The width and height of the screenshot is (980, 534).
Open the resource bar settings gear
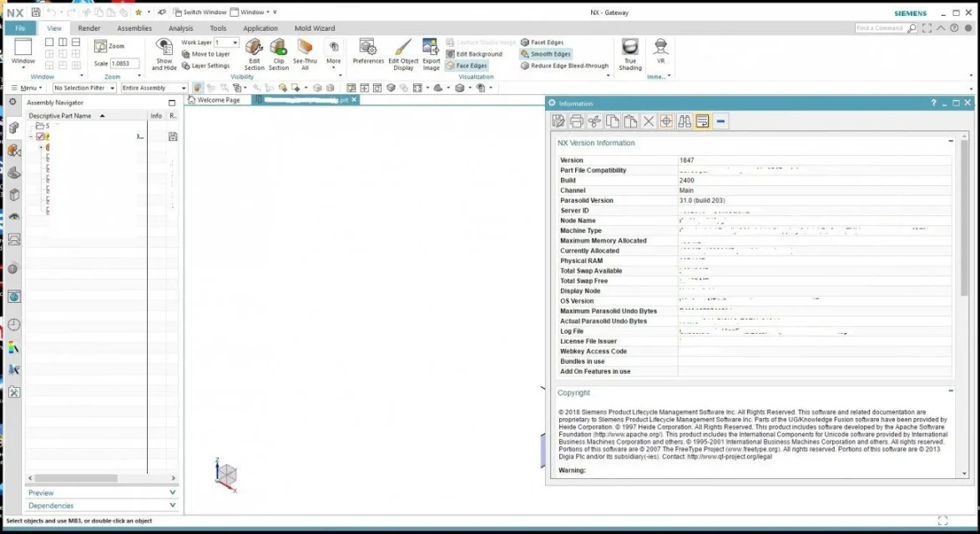tap(13, 102)
